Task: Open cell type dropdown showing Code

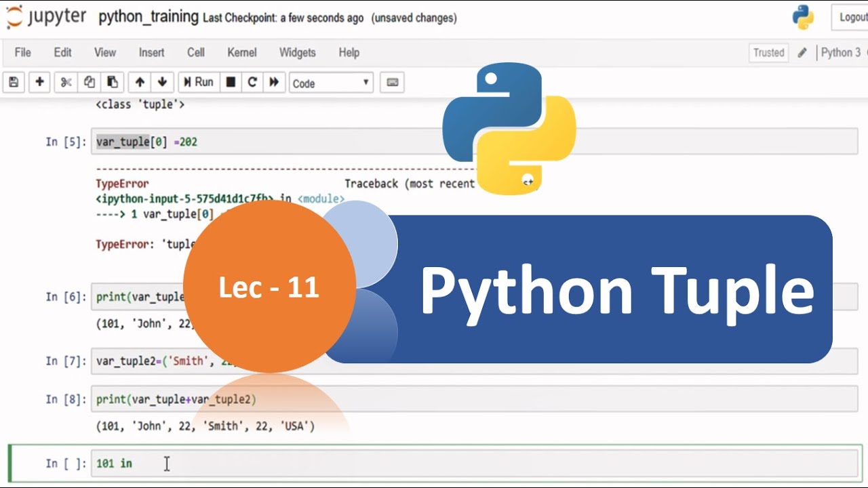Action: [x=332, y=83]
